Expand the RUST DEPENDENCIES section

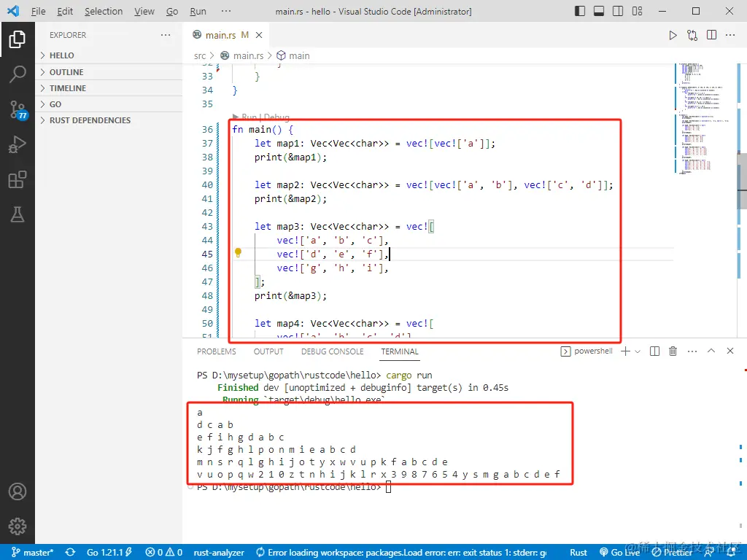[109, 120]
